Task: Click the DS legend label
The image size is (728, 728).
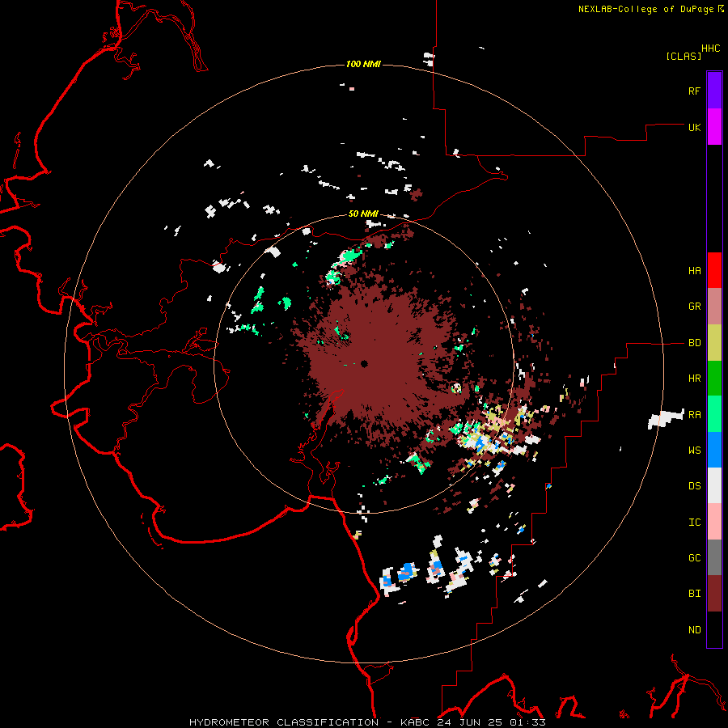Action: pos(694,486)
